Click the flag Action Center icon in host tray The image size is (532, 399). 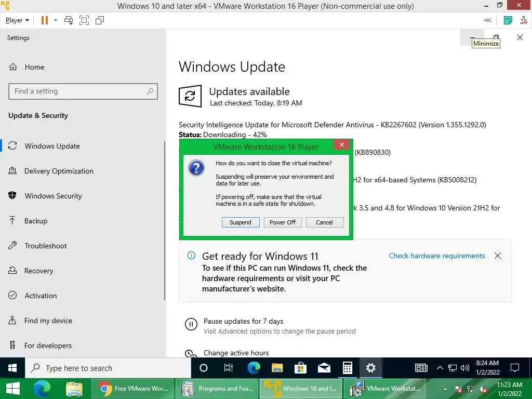click(x=458, y=389)
